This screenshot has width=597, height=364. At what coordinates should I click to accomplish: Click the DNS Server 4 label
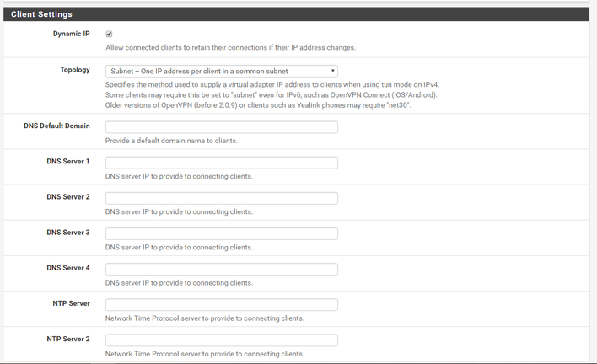click(x=68, y=268)
